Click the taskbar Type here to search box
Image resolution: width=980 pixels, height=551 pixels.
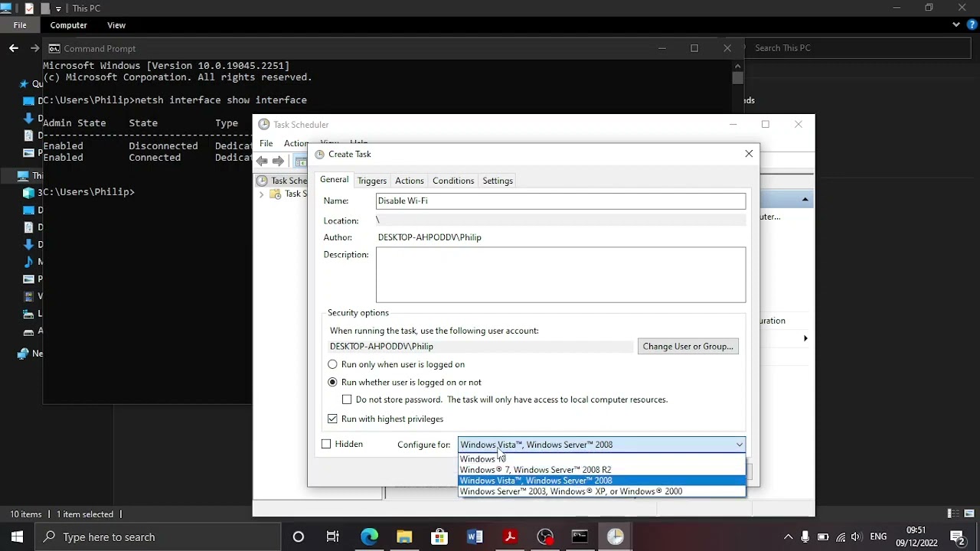(157, 536)
